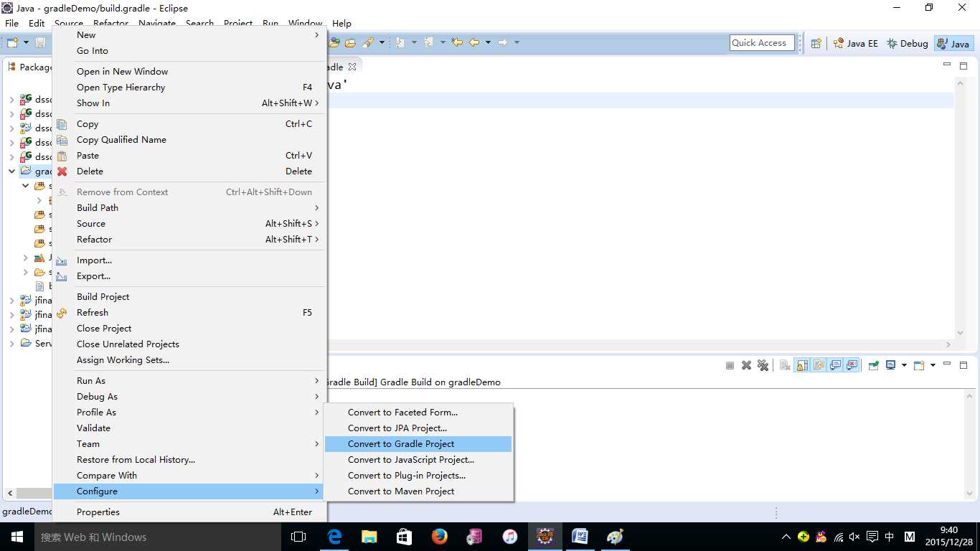Viewport: 980px width, 551px height.
Task: Toggle Scroll Lock in Console toolbar
Action: coord(802,365)
